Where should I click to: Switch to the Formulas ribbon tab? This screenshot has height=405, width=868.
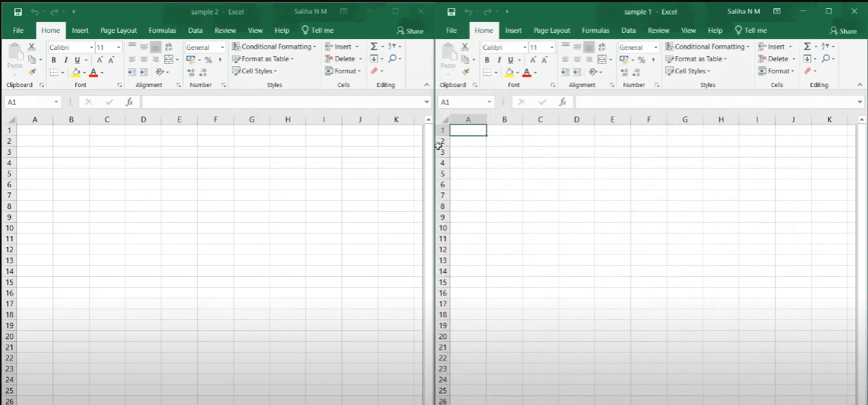click(162, 30)
